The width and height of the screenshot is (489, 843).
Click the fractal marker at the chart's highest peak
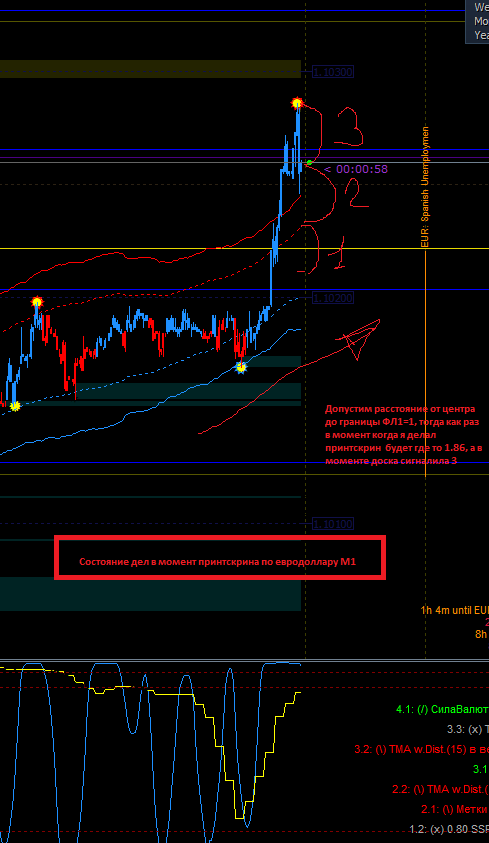[x=297, y=102]
